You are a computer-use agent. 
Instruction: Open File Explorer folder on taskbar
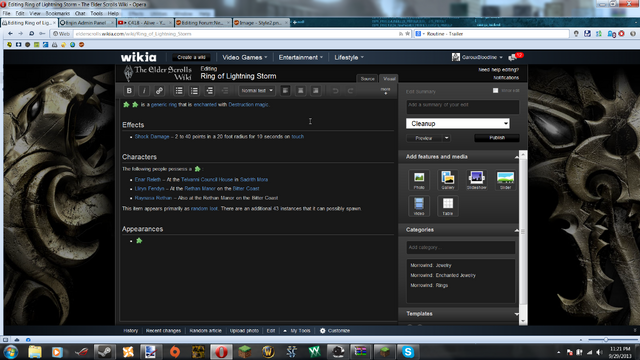(x=35, y=352)
